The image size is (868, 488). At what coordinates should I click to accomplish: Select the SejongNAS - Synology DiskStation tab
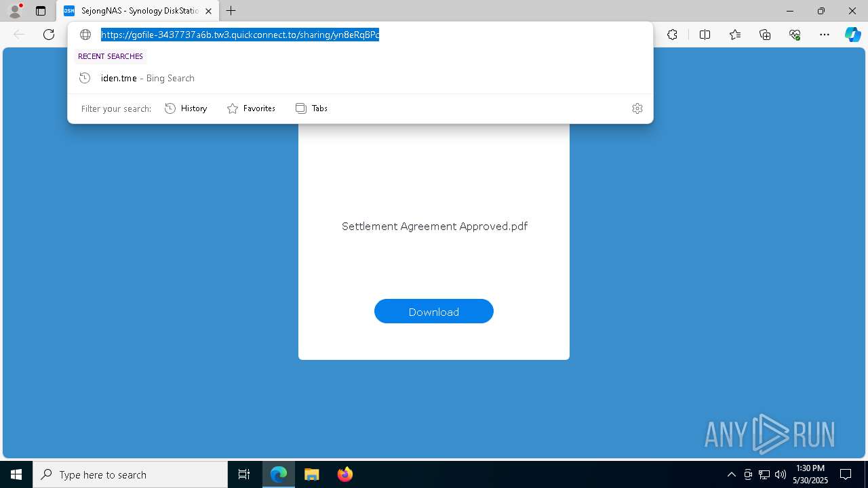[x=138, y=11]
